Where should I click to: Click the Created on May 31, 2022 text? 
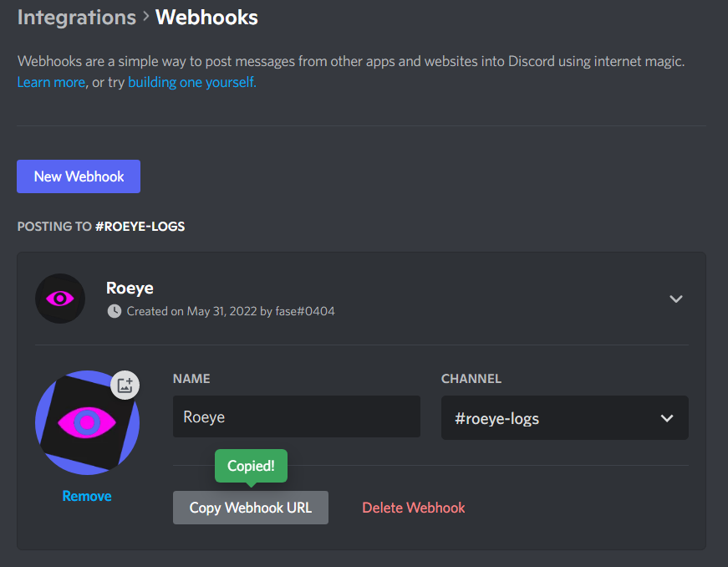point(231,311)
